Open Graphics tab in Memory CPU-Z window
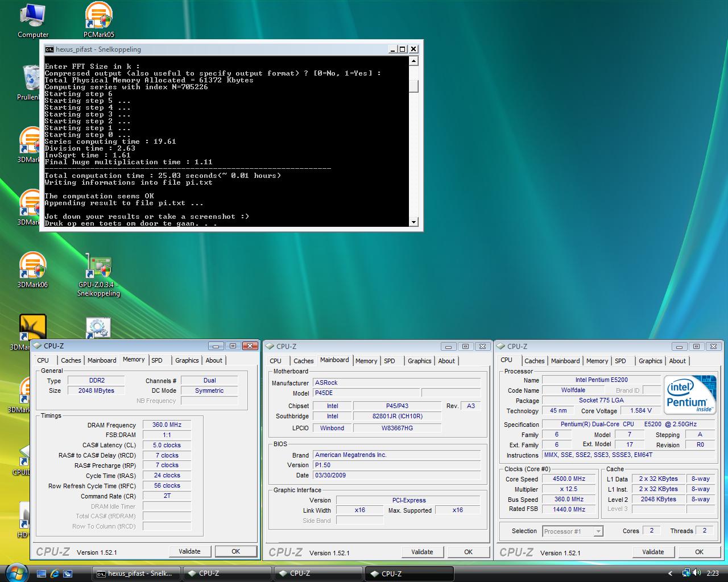Screen dimensions: 728x582 [187, 360]
